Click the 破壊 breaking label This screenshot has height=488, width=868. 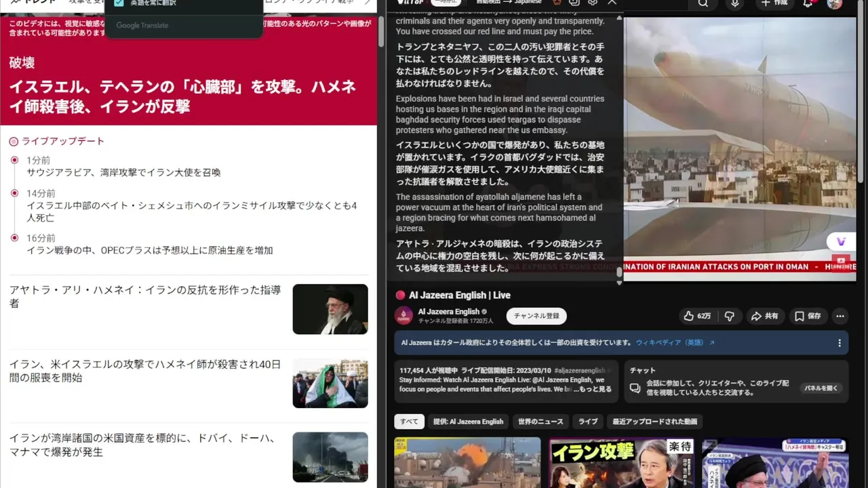[22, 63]
